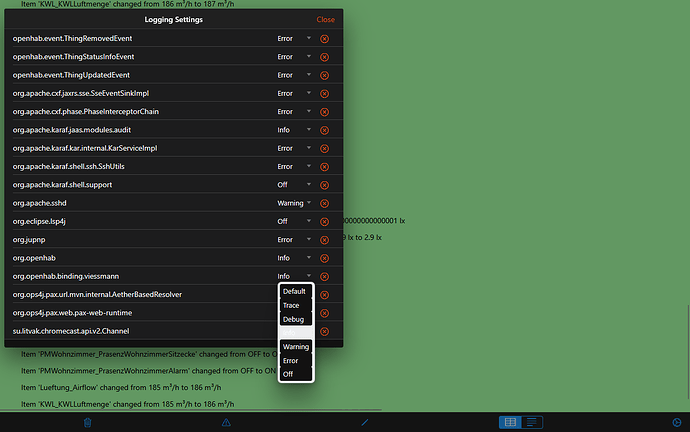
Task: Open level dropdown for org.openhab
Action: 294,258
